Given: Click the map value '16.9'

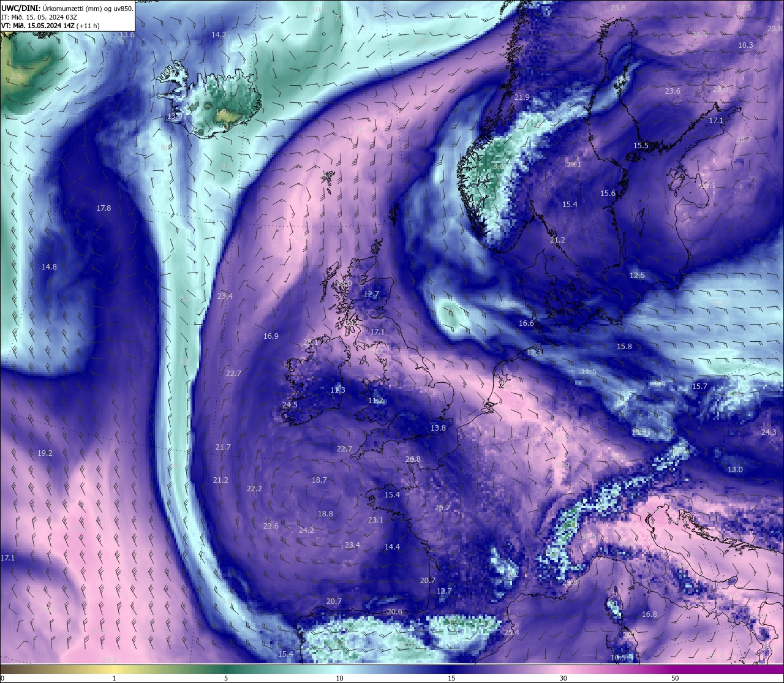Looking at the screenshot, I should coord(271,336).
